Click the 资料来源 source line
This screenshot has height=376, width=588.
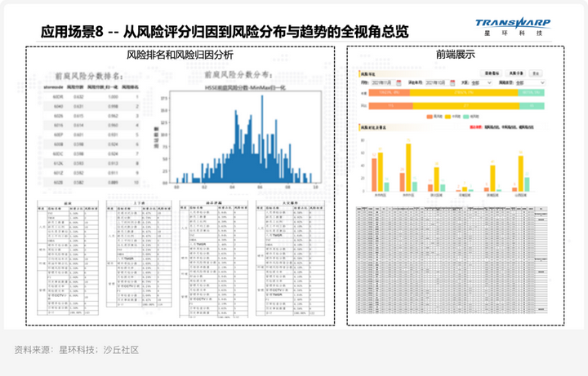[x=77, y=350]
